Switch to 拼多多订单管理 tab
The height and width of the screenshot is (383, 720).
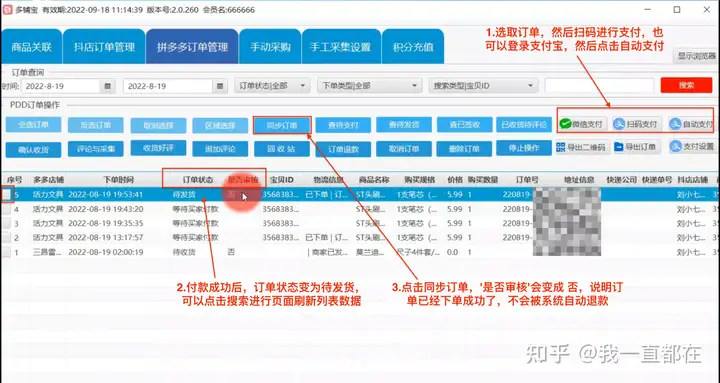coord(192,47)
